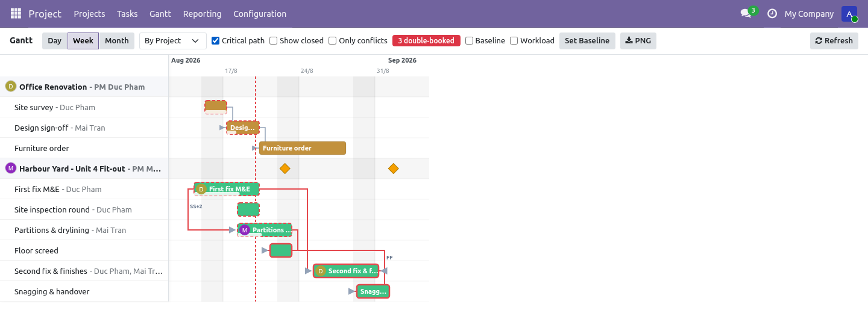
Task: Open the Project app home menu
Action: click(45, 13)
